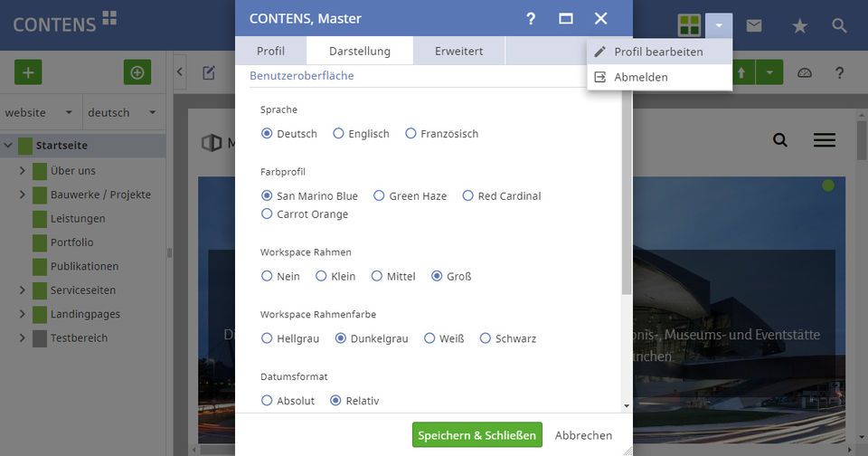Choose the Green Haze color profile
Viewport: 868px width, 456px height.
[380, 195]
